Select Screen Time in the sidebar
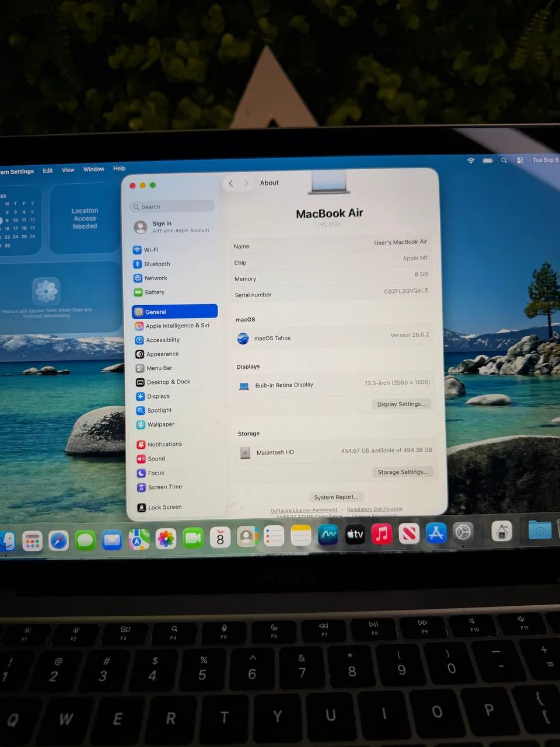The width and height of the screenshot is (560, 747). coord(160,487)
